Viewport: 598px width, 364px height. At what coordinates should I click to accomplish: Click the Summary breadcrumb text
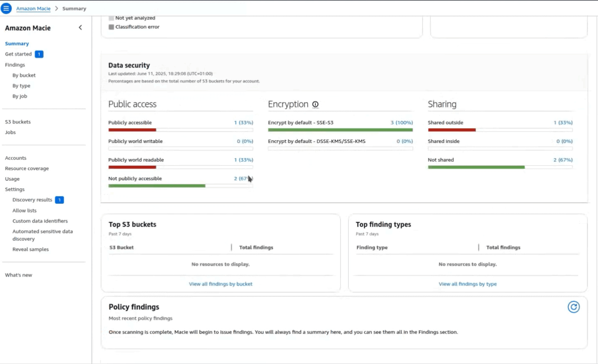click(74, 9)
